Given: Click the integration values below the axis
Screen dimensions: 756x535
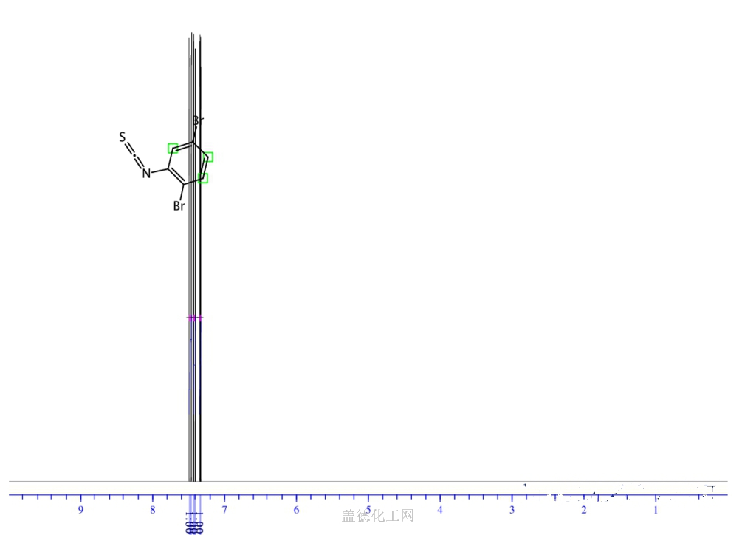Looking at the screenshot, I should tap(195, 525).
